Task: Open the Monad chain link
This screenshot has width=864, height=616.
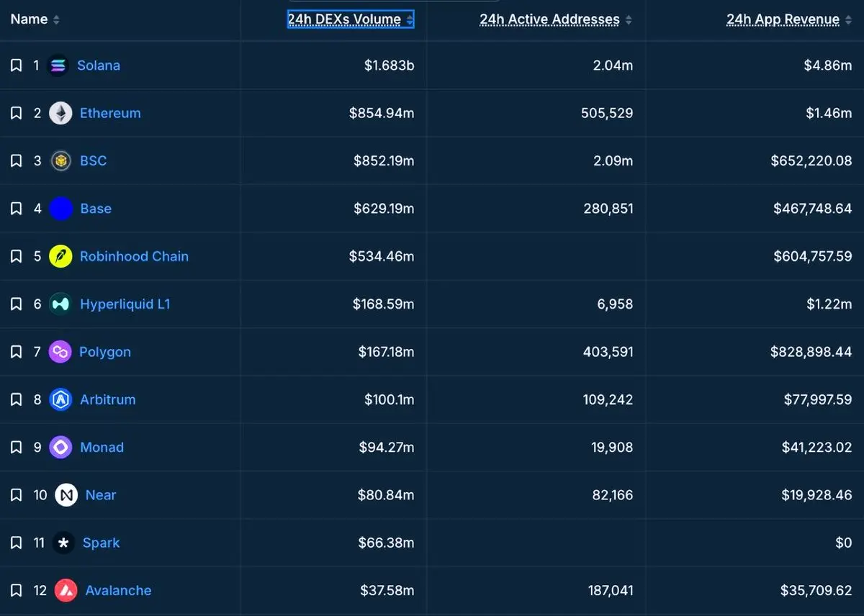Action: [102, 448]
